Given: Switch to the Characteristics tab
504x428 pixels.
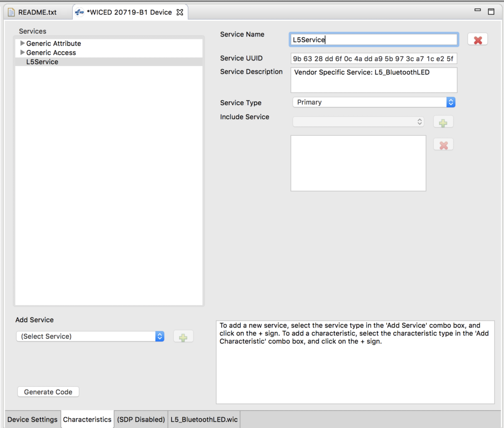Looking at the screenshot, I should [x=87, y=419].
